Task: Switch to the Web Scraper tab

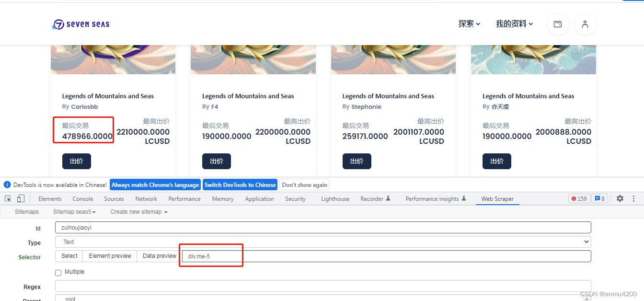Action: click(497, 199)
